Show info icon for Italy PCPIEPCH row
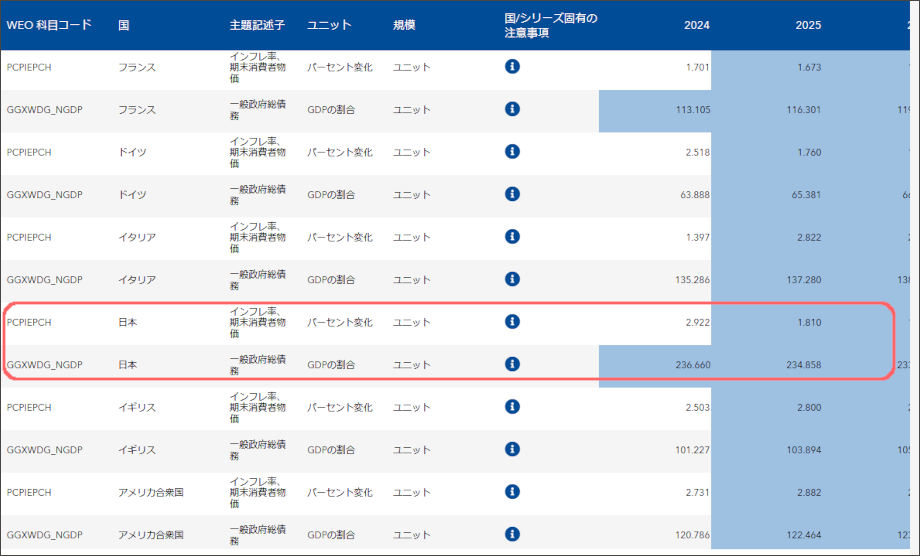Image resolution: width=920 pixels, height=556 pixels. tap(512, 236)
